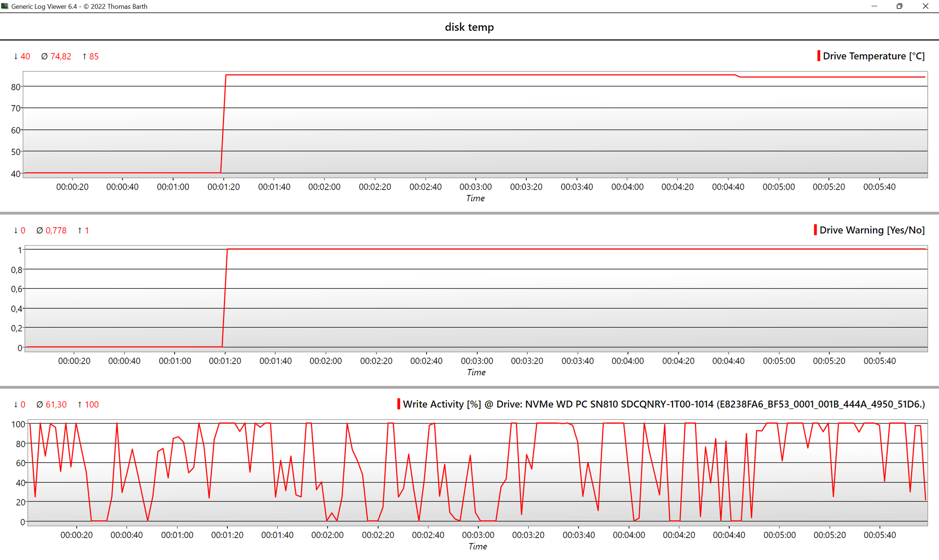Click the Generic Log Viewer app icon
Screen dimensions: 939x560
5,6
